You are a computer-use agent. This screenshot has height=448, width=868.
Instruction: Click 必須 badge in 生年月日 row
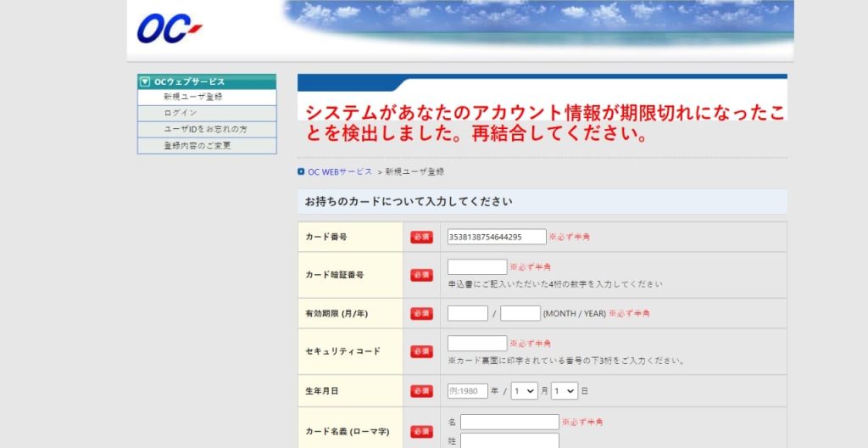coord(422,391)
